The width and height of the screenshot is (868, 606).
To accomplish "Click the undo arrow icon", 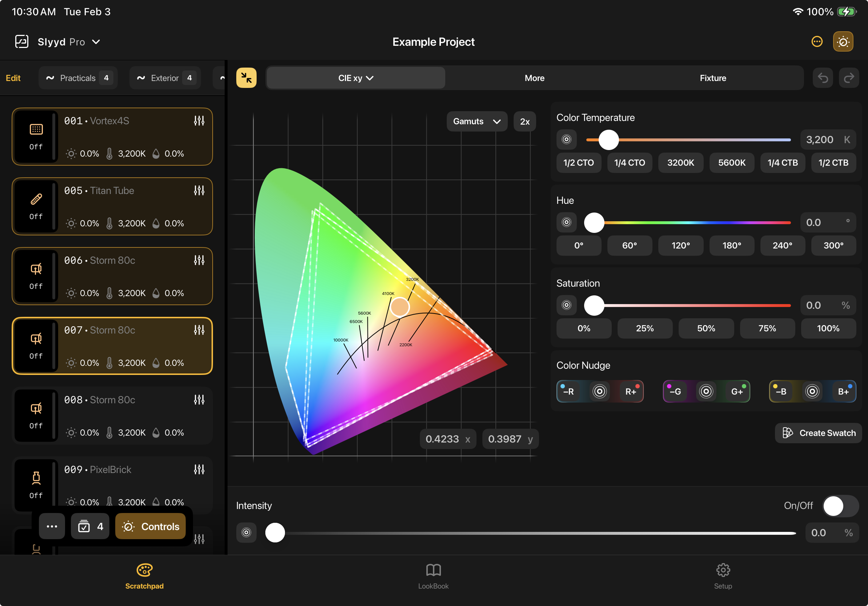I will (823, 78).
